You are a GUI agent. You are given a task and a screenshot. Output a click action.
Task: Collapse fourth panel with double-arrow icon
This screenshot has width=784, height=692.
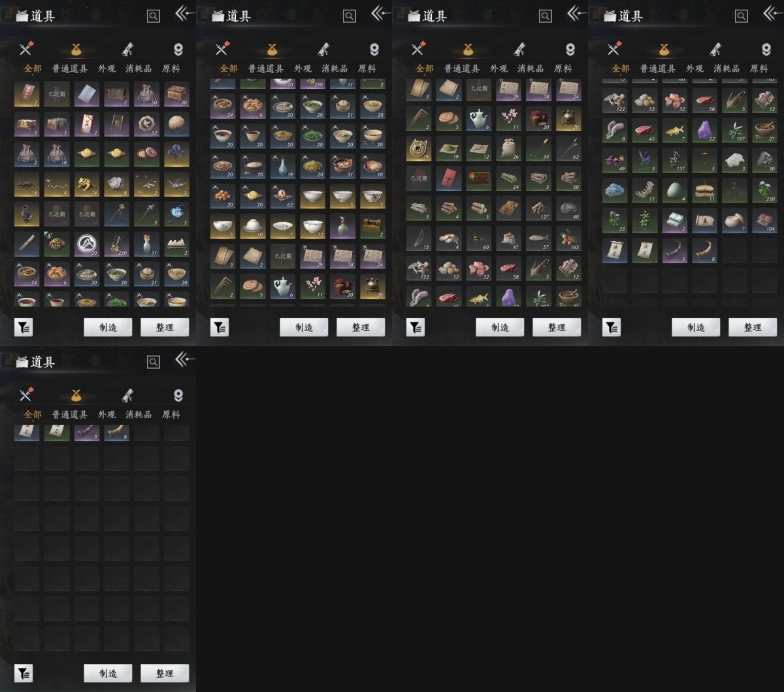click(773, 14)
